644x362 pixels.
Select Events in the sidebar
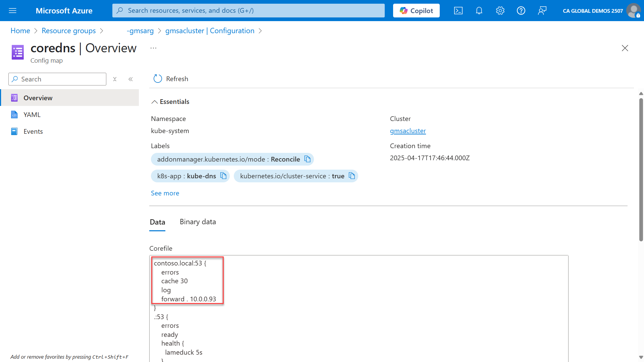click(x=33, y=131)
